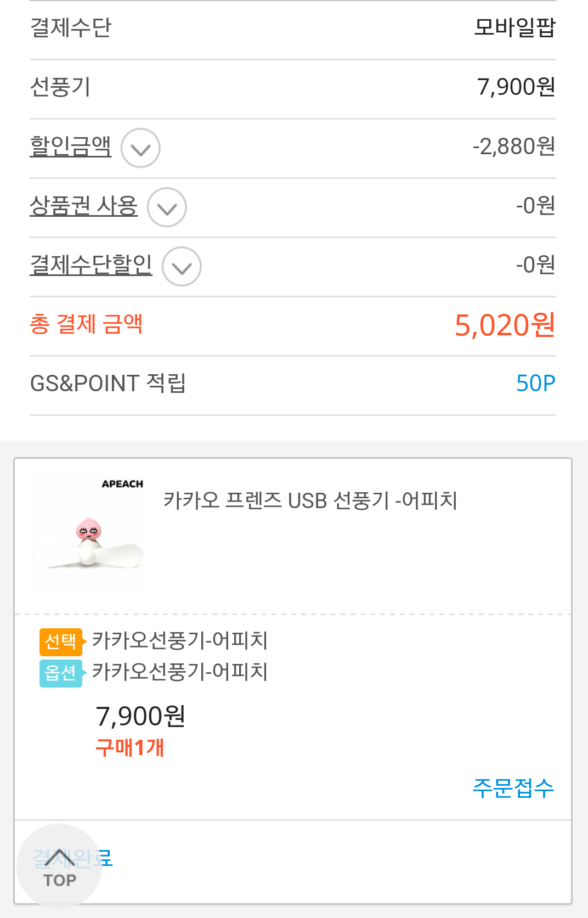Click the underlined 상품권 사용 label

click(x=83, y=206)
